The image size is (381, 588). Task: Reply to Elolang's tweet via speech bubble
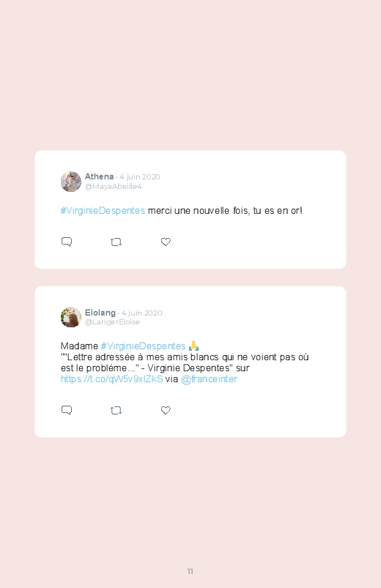67,410
